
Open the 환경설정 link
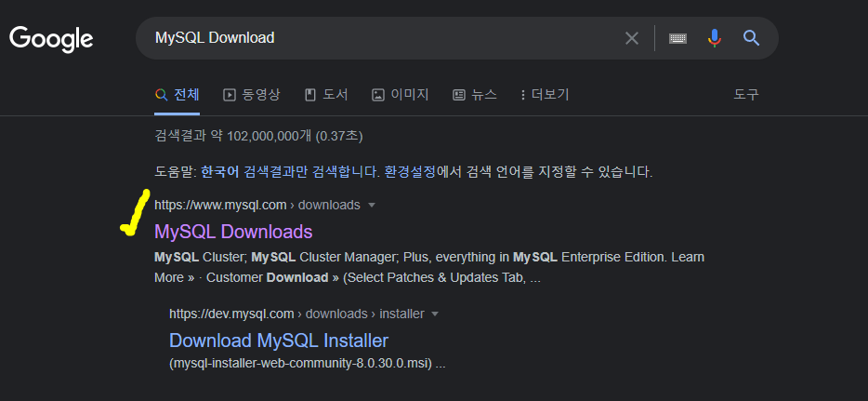click(410, 172)
